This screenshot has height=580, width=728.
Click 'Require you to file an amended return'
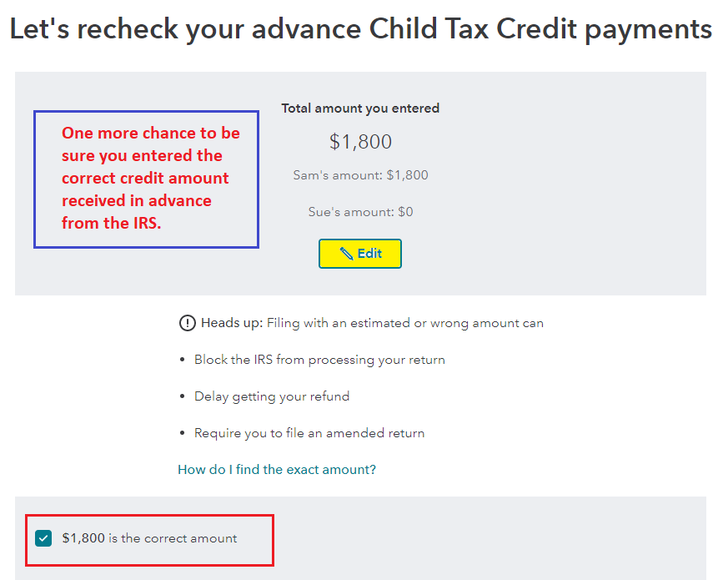pos(309,433)
